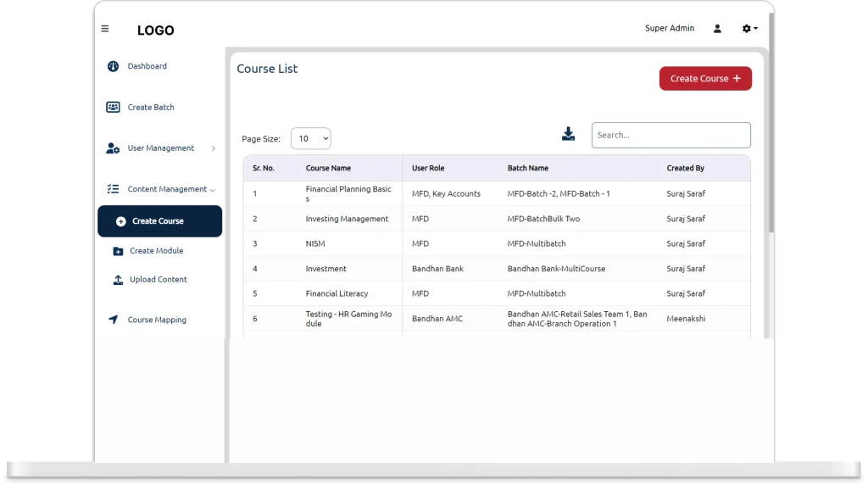Click the plus icon on Create Course item
Image resolution: width=868 pixels, height=485 pixels.
click(x=120, y=221)
